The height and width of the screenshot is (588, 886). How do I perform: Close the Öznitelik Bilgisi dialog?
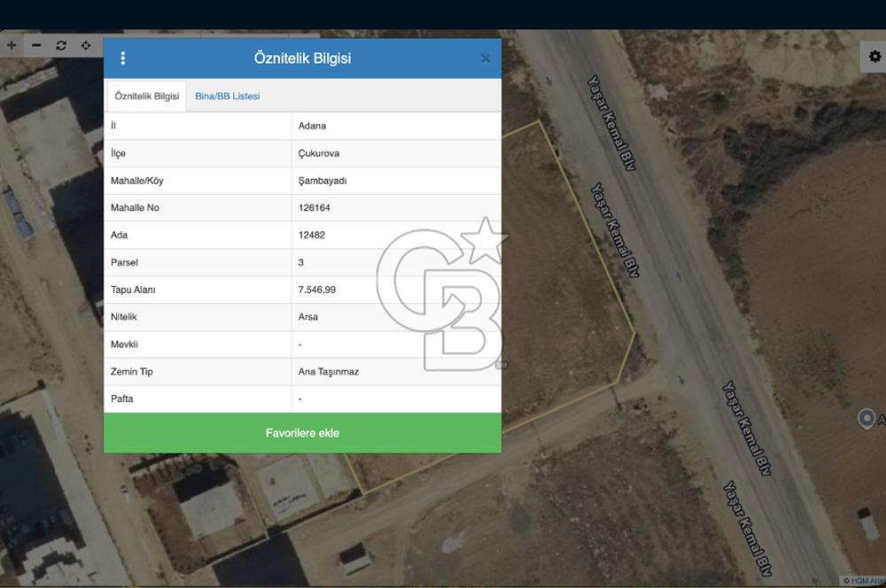coord(486,58)
